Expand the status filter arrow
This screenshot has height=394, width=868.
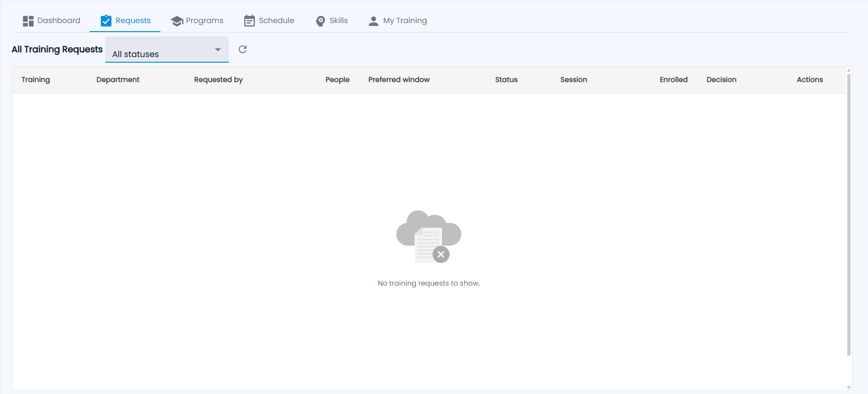point(218,49)
